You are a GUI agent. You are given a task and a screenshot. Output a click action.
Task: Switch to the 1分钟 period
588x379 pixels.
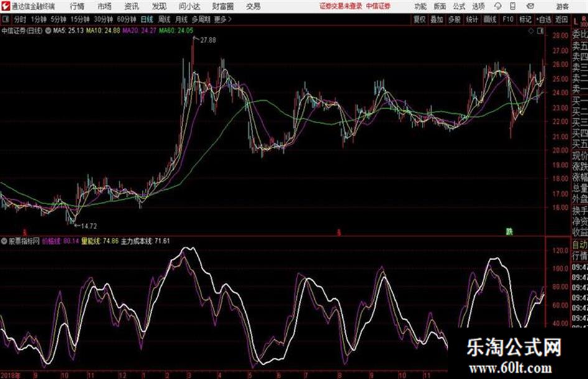(x=38, y=19)
